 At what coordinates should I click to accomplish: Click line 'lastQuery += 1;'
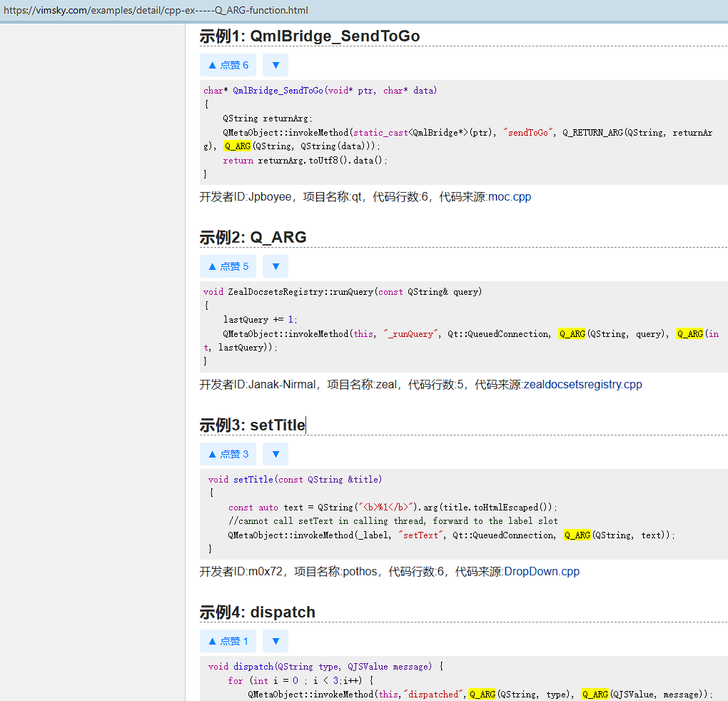(260, 320)
